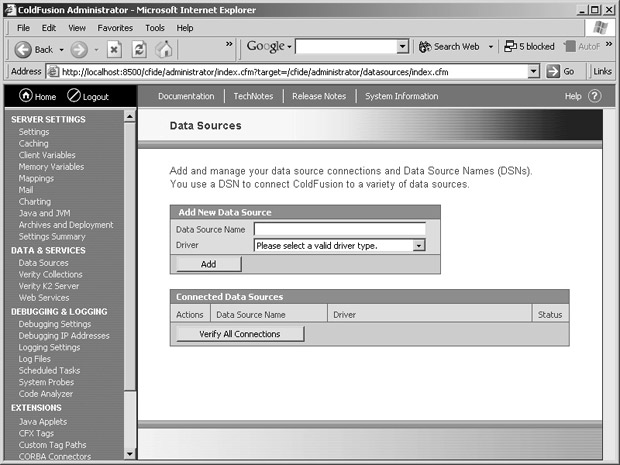Click the Refresh page icon
The height and width of the screenshot is (465, 620).
tap(139, 50)
